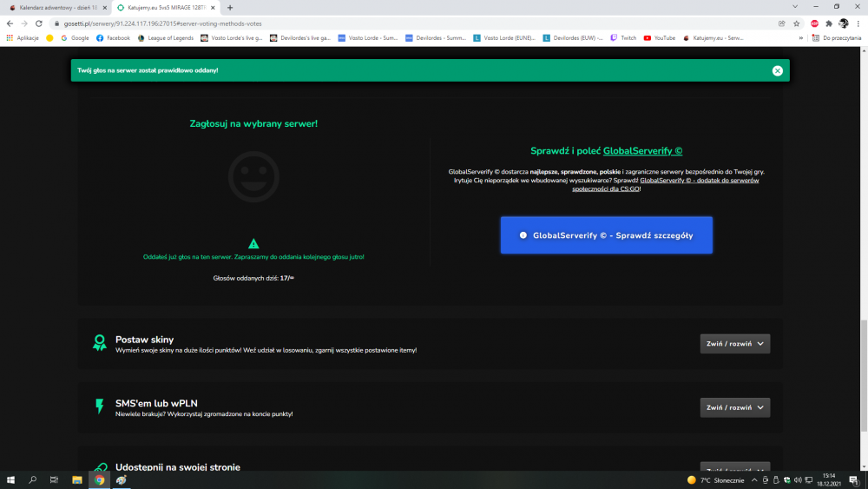Screen dimensions: 868x489
Task: Show hidden system tray icons
Action: 754,480
